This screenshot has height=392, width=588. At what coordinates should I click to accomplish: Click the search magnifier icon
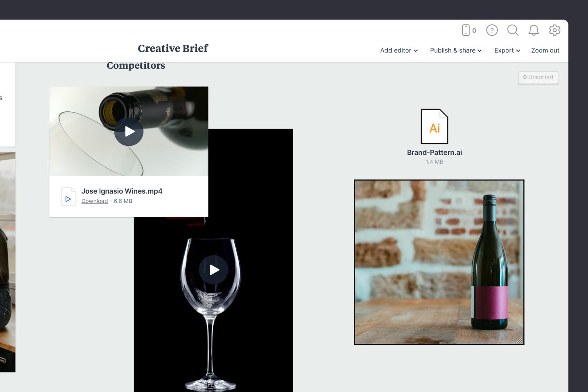(x=513, y=30)
